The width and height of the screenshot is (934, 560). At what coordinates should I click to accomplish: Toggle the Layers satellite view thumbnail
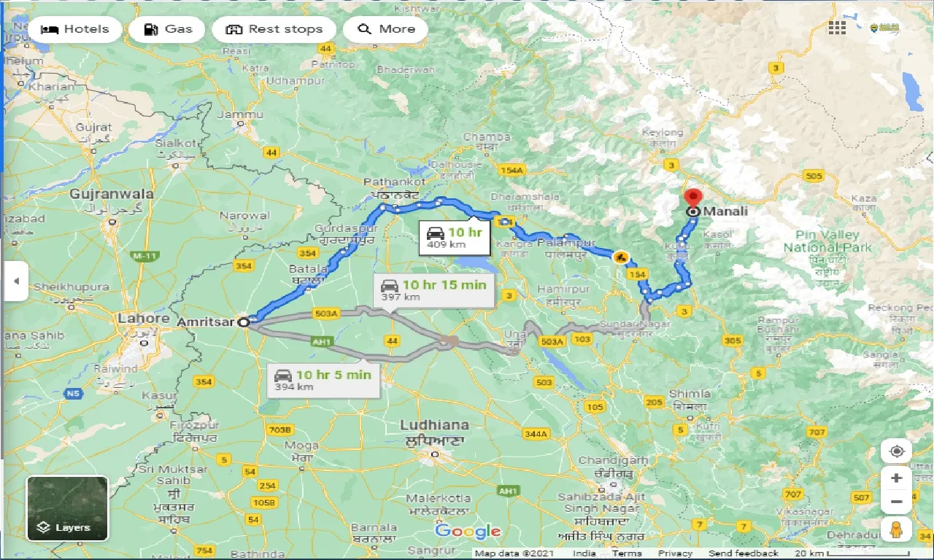(x=68, y=509)
